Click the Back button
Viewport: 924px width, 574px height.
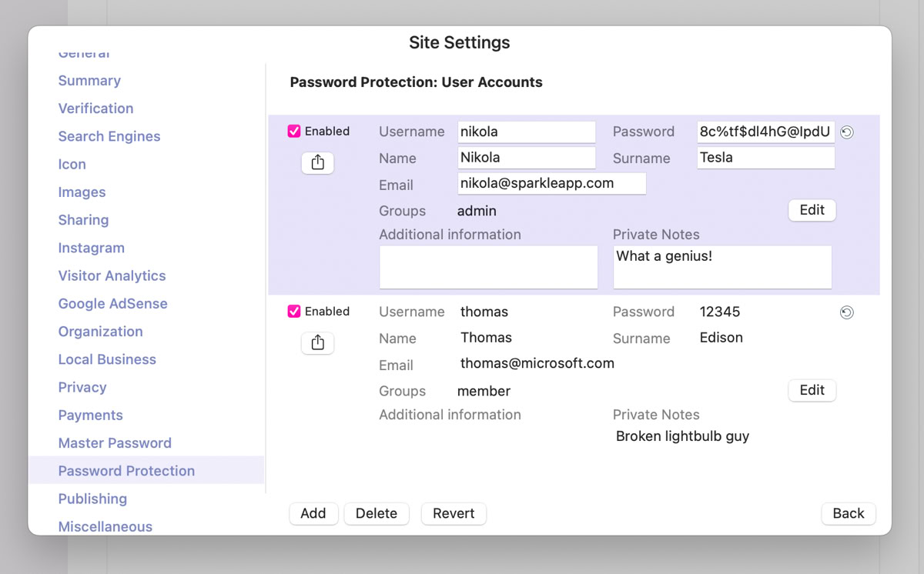coord(849,513)
